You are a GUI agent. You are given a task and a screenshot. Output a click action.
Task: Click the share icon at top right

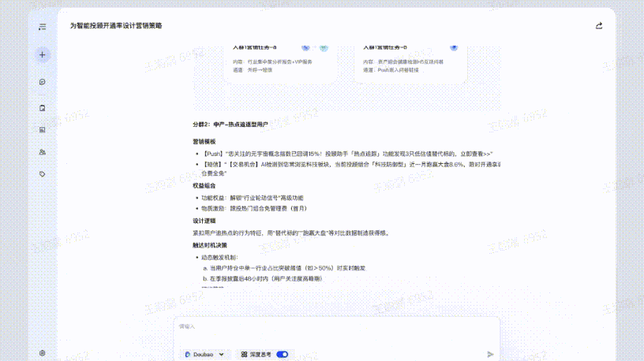click(x=599, y=26)
